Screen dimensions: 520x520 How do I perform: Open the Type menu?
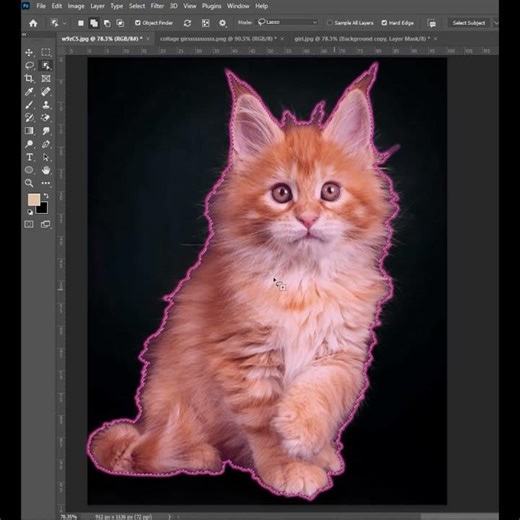coord(117,6)
